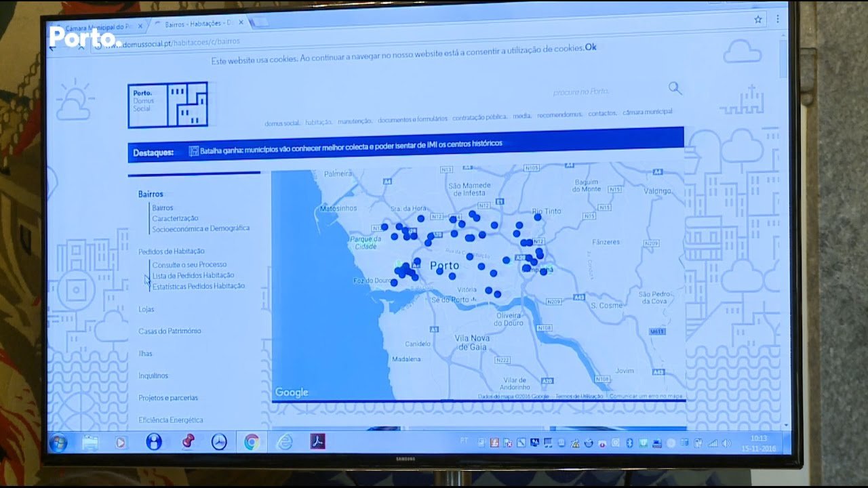The image size is (868, 488).
Task: Open Windows Explorer folder in the taskbar
Action: click(90, 443)
